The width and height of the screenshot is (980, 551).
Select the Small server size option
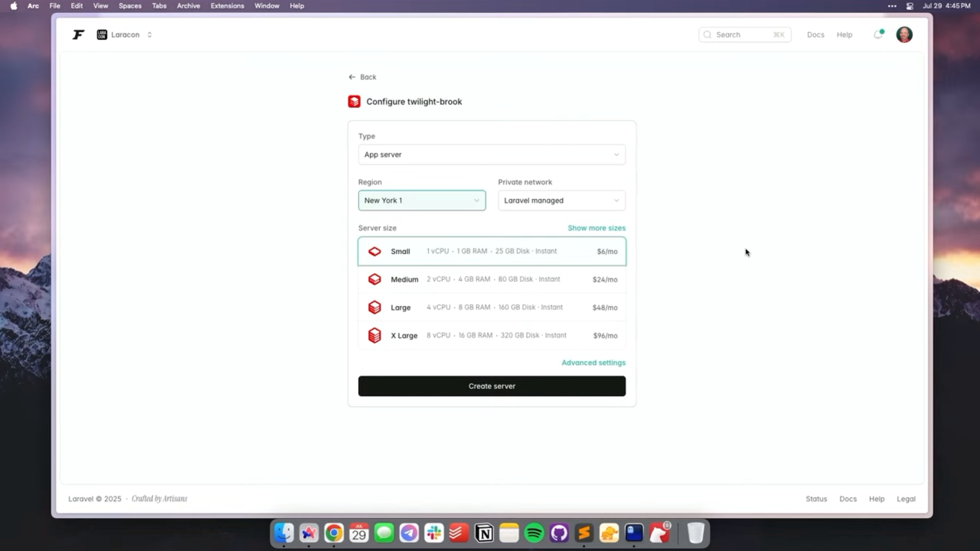pyautogui.click(x=492, y=251)
